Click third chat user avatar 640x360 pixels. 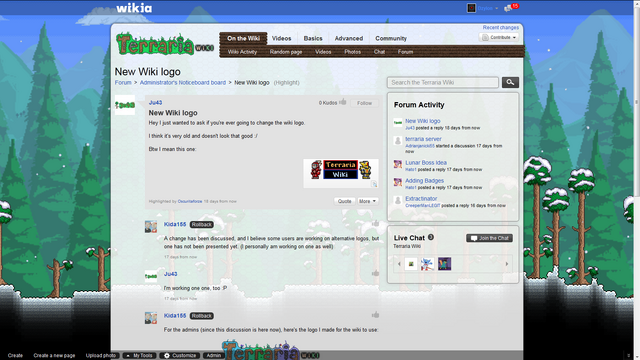click(444, 264)
